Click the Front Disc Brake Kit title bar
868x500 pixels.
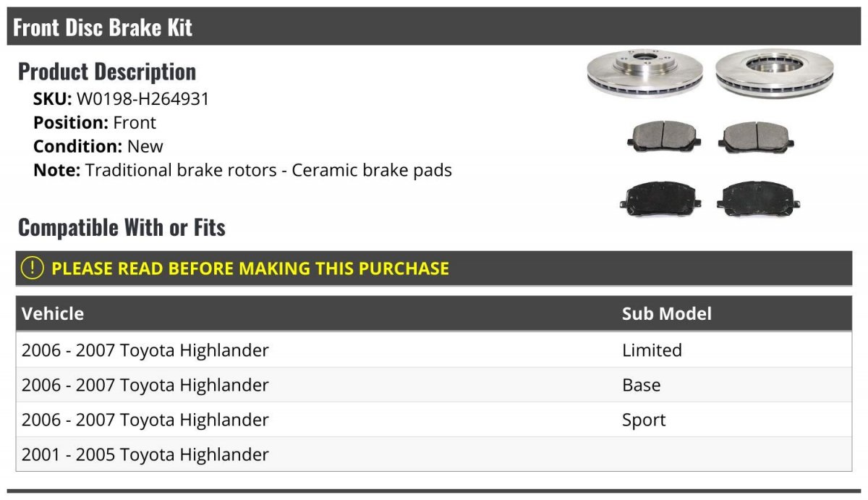click(433, 27)
